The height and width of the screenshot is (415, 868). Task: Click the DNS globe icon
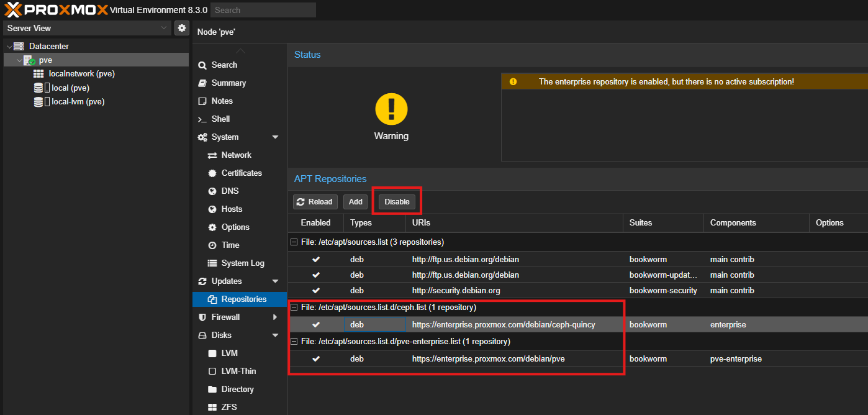pyautogui.click(x=212, y=191)
